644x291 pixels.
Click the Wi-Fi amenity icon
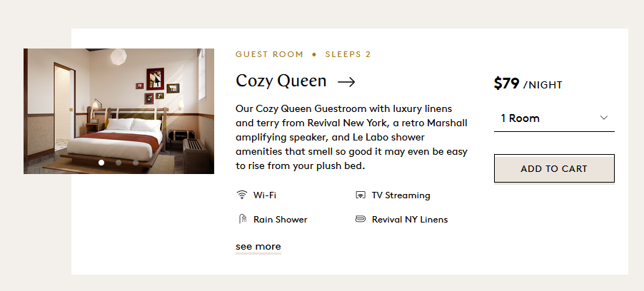pyautogui.click(x=242, y=195)
